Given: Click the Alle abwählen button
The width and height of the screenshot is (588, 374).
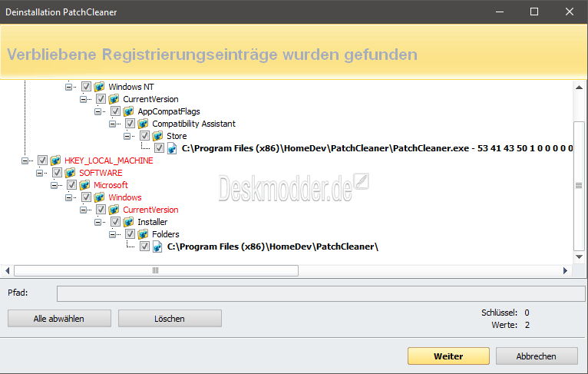Looking at the screenshot, I should [59, 319].
